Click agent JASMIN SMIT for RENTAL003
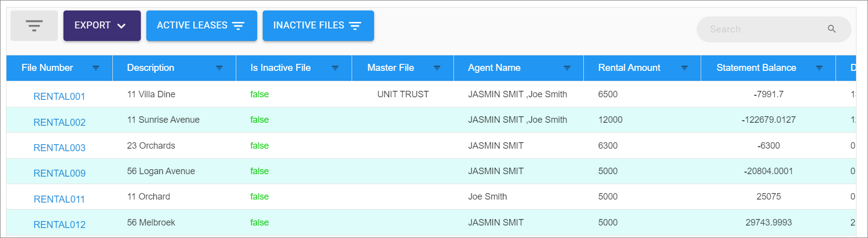This screenshot has width=868, height=238. [x=496, y=146]
